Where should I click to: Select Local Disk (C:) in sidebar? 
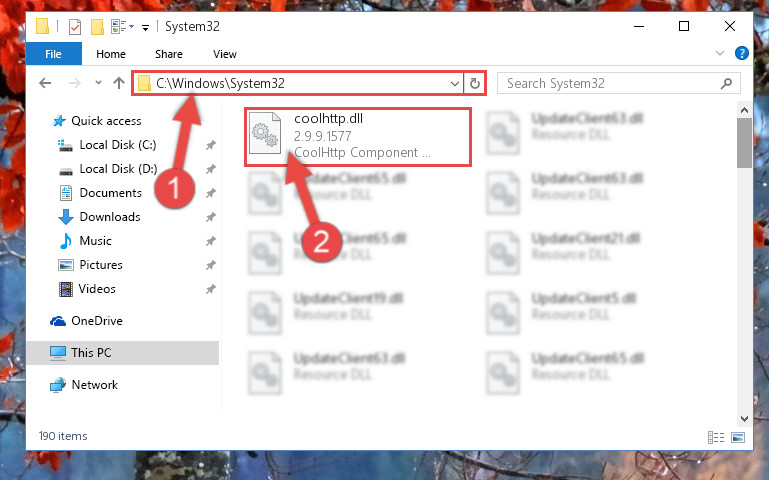pyautogui.click(x=118, y=145)
